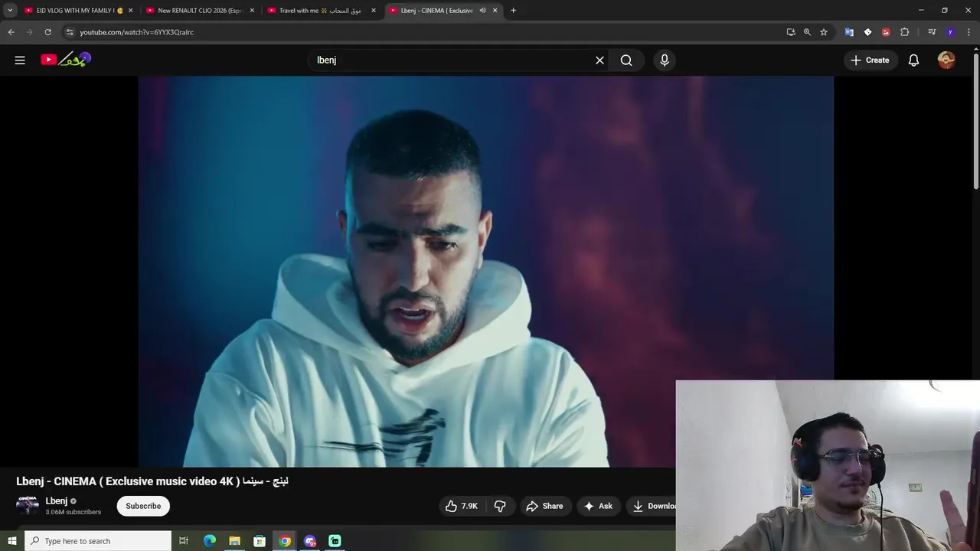Go back in browser history
The width and height of the screenshot is (980, 551).
(x=11, y=32)
